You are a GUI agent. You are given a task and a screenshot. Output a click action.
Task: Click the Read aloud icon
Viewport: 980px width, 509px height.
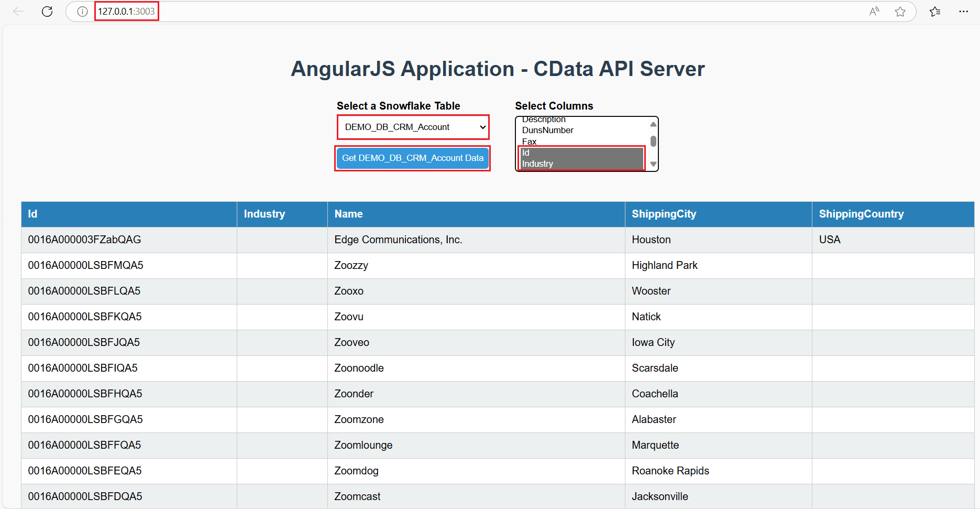pyautogui.click(x=874, y=12)
